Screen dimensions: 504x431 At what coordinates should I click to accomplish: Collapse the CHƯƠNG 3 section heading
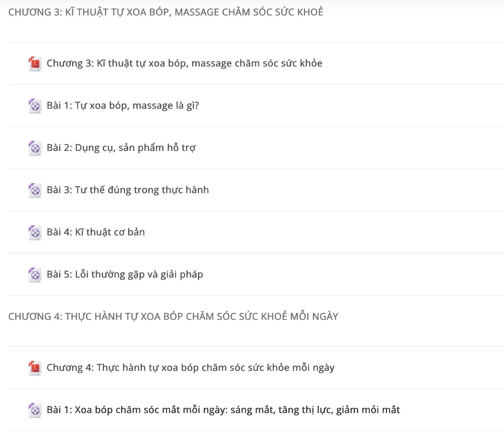[x=166, y=12]
